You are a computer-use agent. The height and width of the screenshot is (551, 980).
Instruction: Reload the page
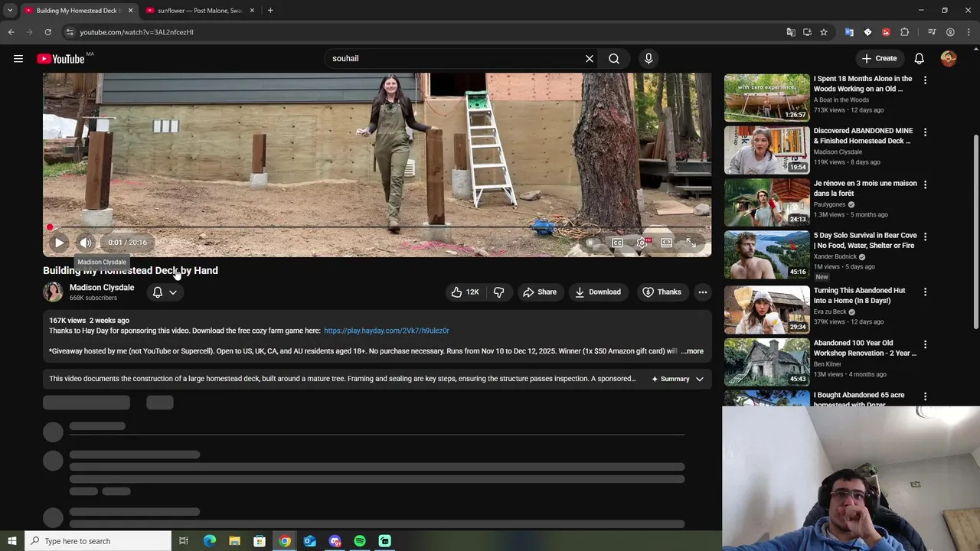click(47, 32)
